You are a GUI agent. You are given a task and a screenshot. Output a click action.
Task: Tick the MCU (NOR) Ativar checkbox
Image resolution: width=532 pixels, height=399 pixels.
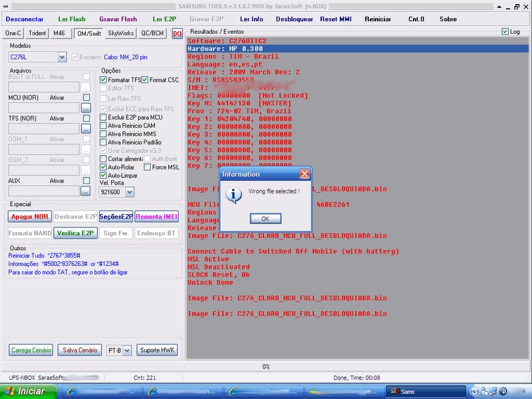tap(86, 98)
